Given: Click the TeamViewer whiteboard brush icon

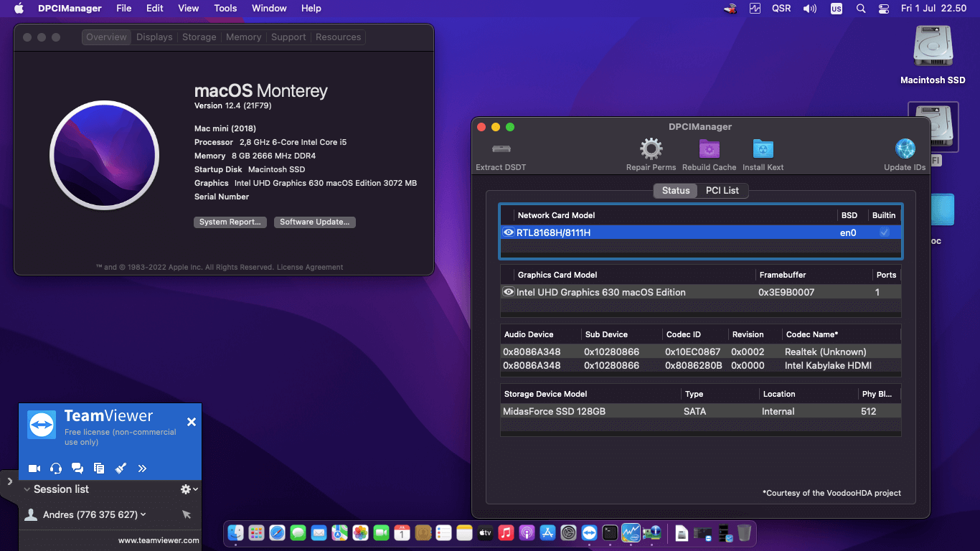Looking at the screenshot, I should click(121, 468).
